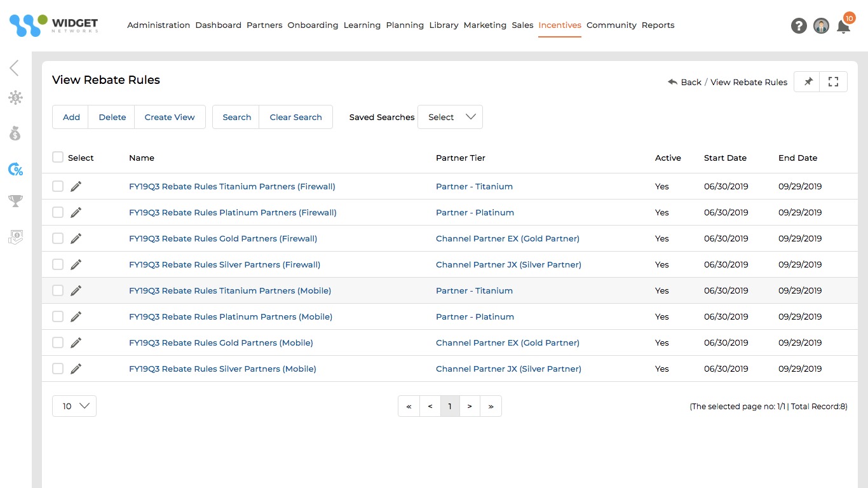Check the Gold Partners (Mobile) row checkbox

[58, 342]
